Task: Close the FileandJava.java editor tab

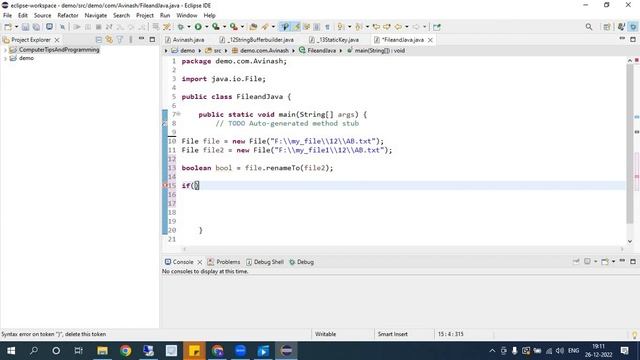Action: pyautogui.click(x=430, y=40)
